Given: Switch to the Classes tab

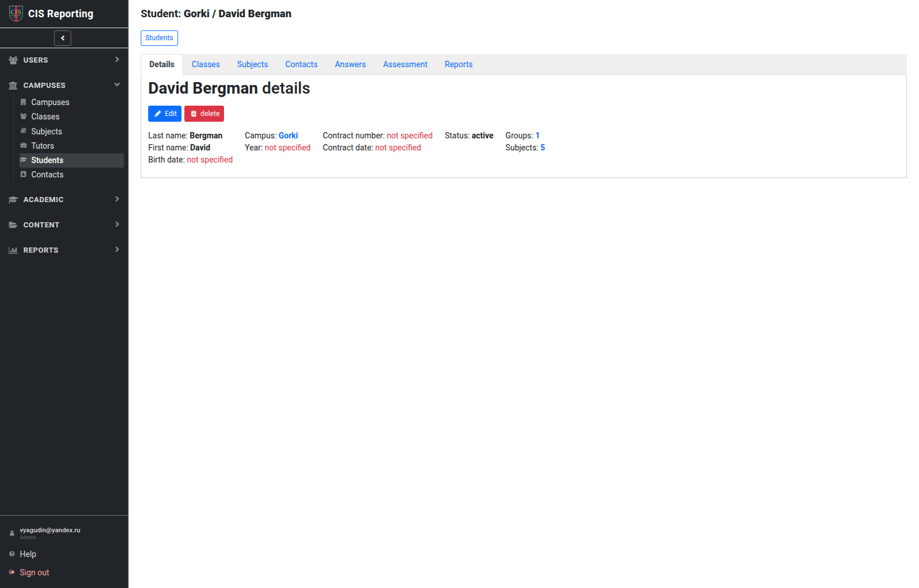Looking at the screenshot, I should point(206,64).
